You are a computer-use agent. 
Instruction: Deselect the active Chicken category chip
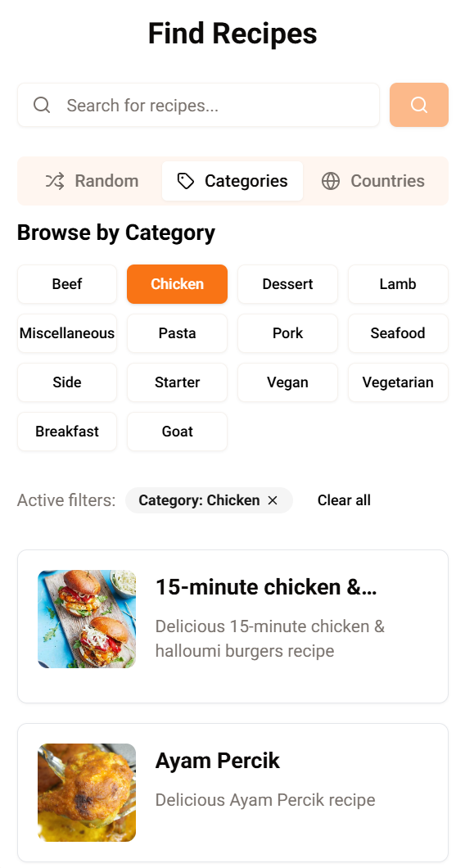coord(177,284)
